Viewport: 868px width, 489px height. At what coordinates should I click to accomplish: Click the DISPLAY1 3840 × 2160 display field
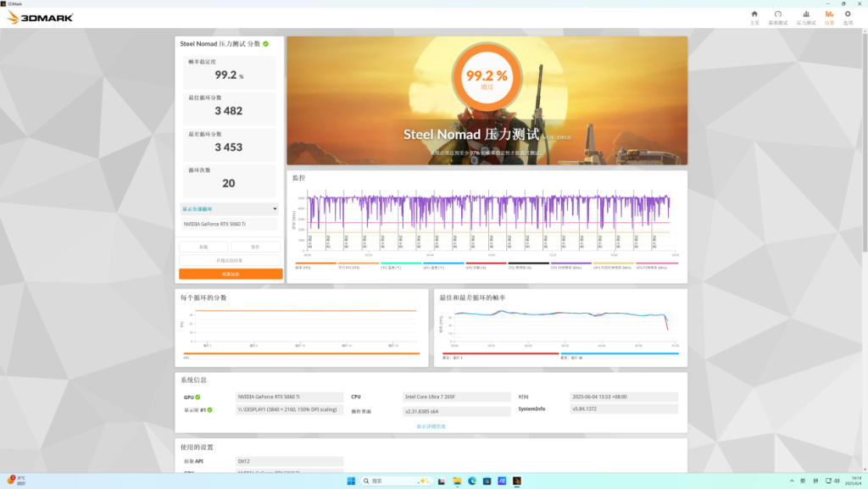point(289,410)
